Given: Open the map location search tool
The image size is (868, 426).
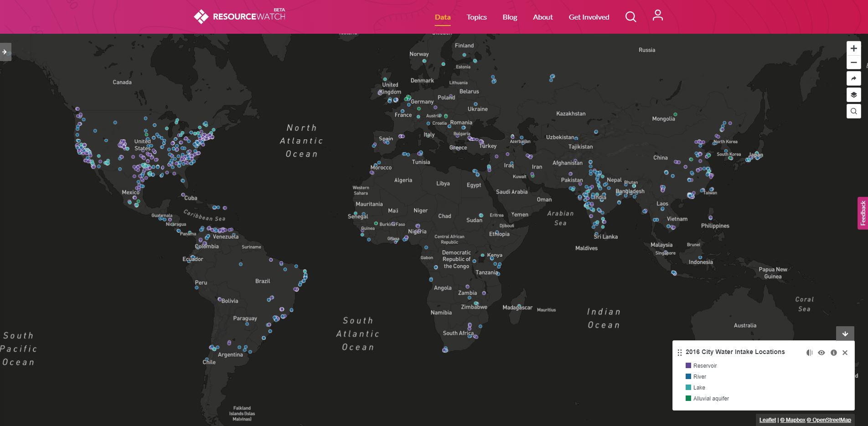Looking at the screenshot, I should click(853, 111).
